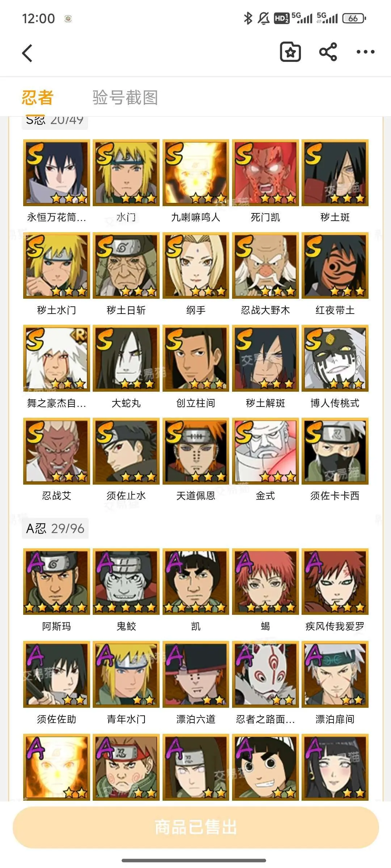
Task: Tap the favorite star bookmark icon
Action: click(x=290, y=52)
